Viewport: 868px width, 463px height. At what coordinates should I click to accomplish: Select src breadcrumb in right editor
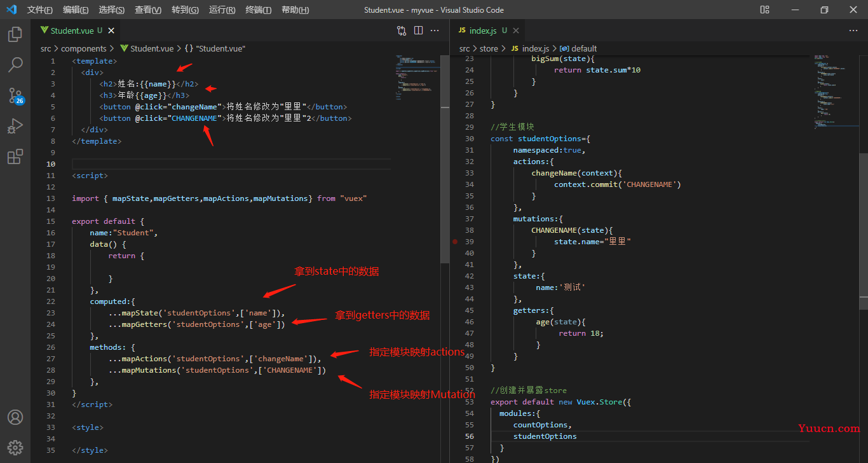[x=465, y=48]
